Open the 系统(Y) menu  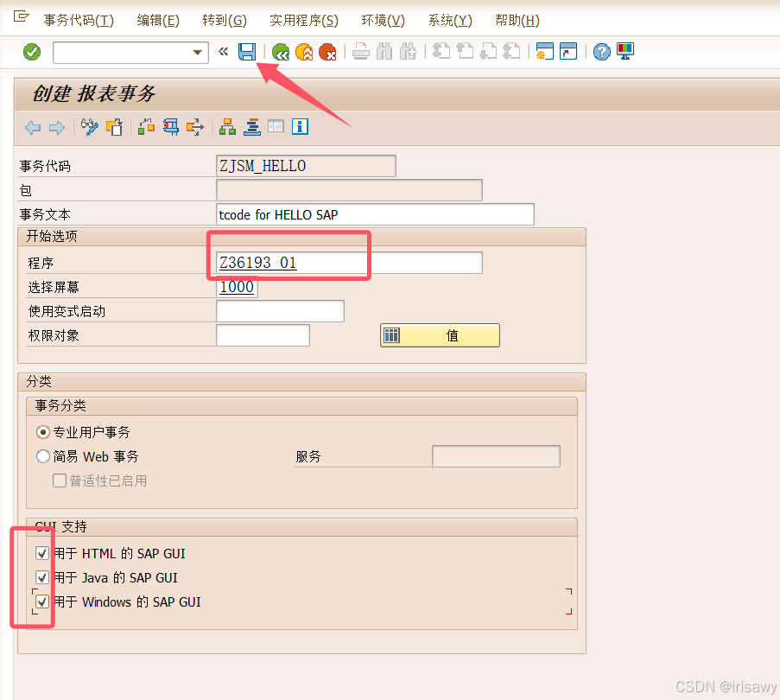(450, 21)
